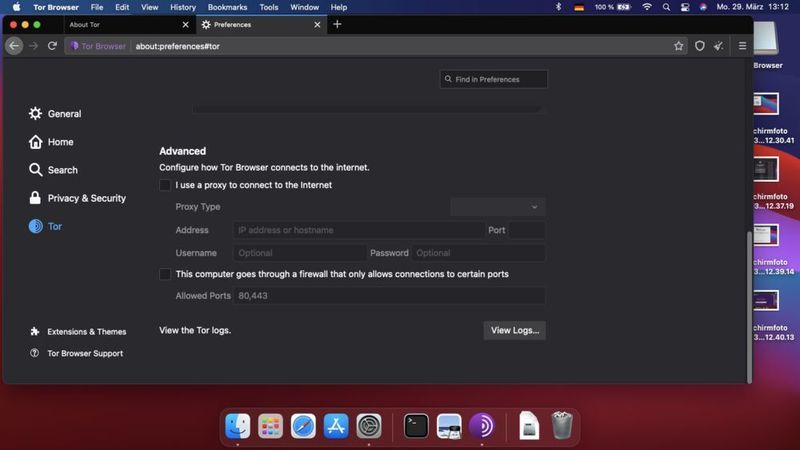Open Control Center in the menu bar

click(685, 7)
